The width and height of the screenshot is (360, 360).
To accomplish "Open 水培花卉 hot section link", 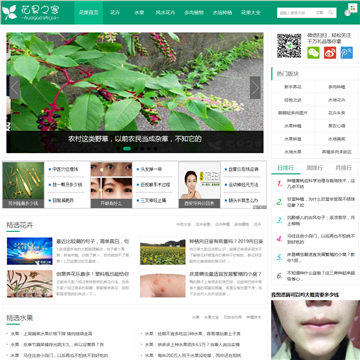I will (x=337, y=100).
